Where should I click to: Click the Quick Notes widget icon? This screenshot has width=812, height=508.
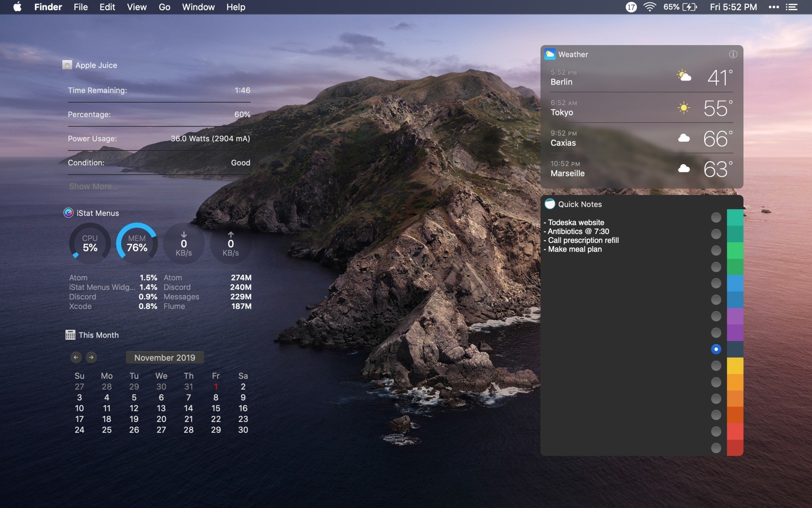click(x=550, y=204)
